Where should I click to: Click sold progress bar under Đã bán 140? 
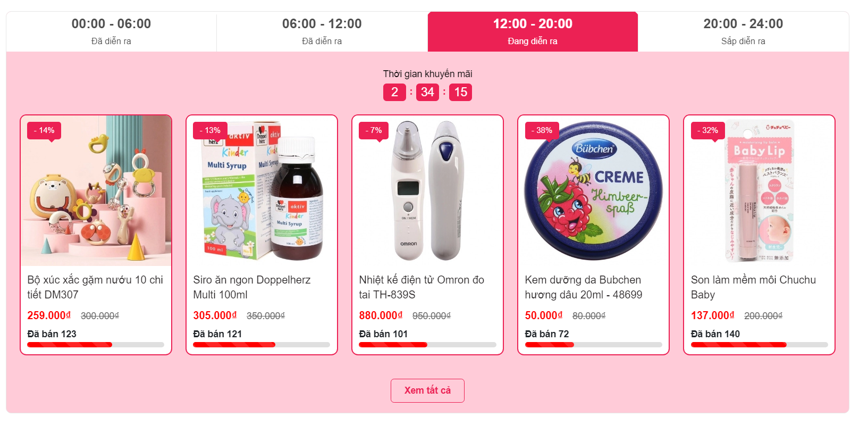[760, 345]
